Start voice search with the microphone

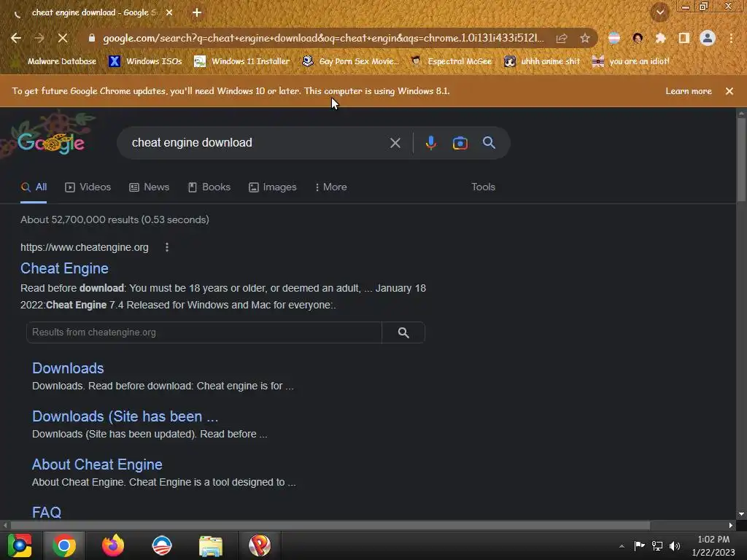tap(430, 142)
